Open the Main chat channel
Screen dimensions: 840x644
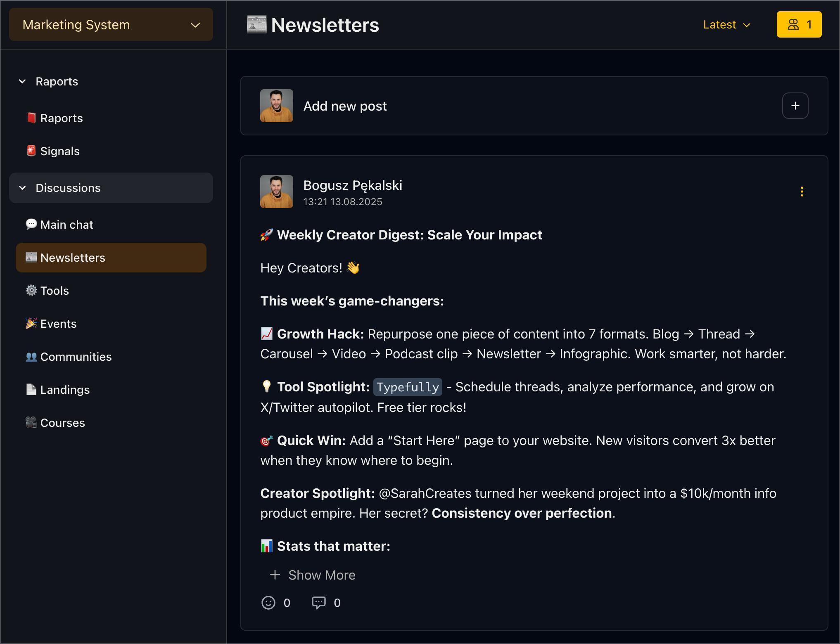[66, 225]
